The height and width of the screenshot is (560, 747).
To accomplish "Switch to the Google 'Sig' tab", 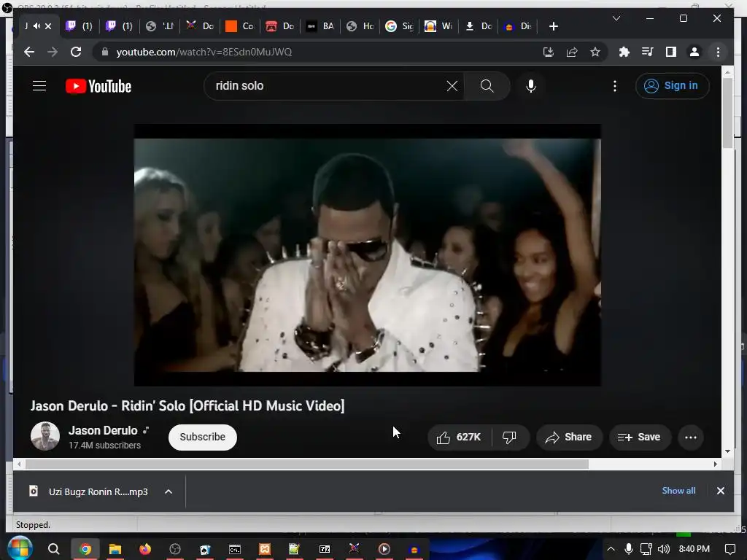I will (x=400, y=26).
